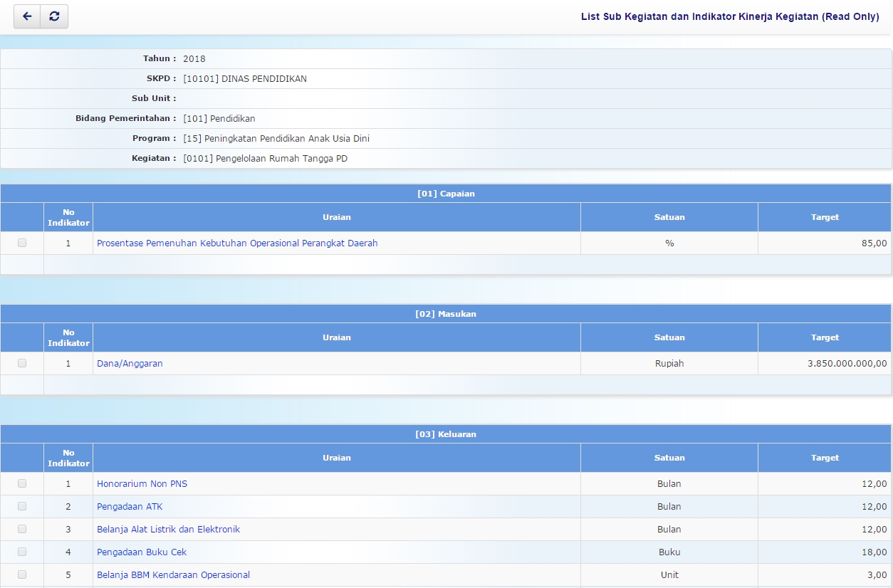
Task: Open the Dana/Anggaran link
Action: 130,364
